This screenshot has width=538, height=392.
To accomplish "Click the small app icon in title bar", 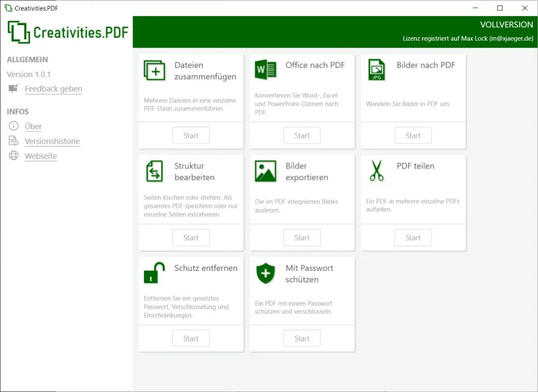I will [8, 8].
